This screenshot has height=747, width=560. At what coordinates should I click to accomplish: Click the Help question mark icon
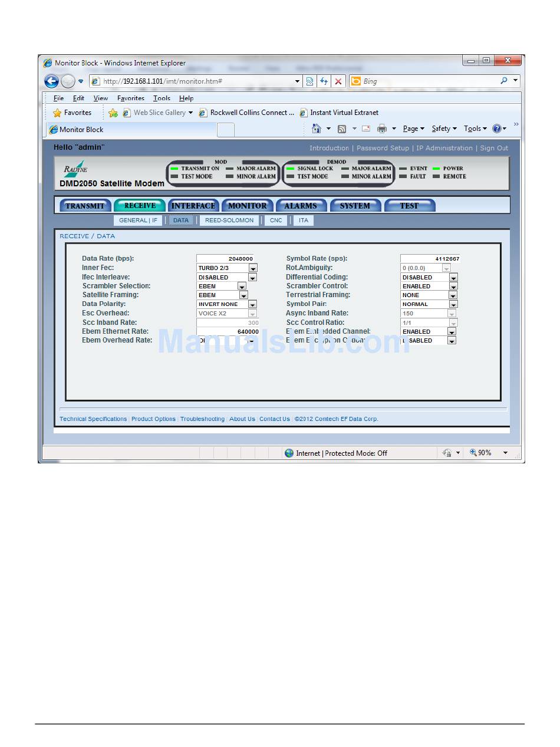pos(496,129)
